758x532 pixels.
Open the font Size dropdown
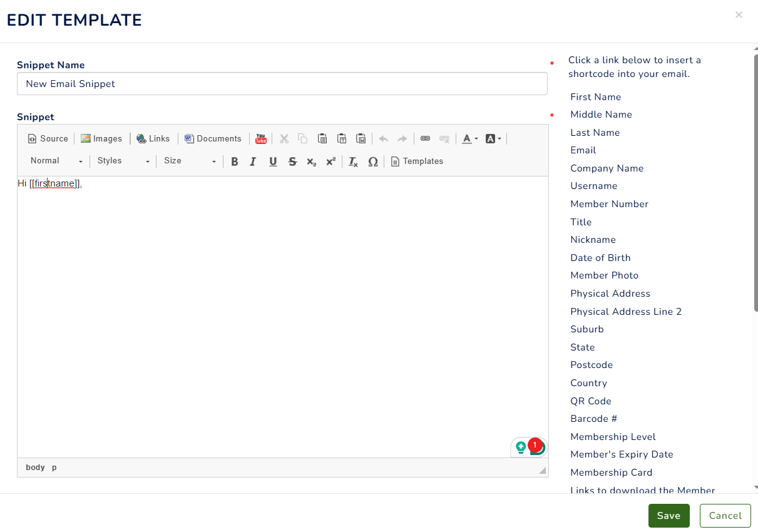coord(189,161)
